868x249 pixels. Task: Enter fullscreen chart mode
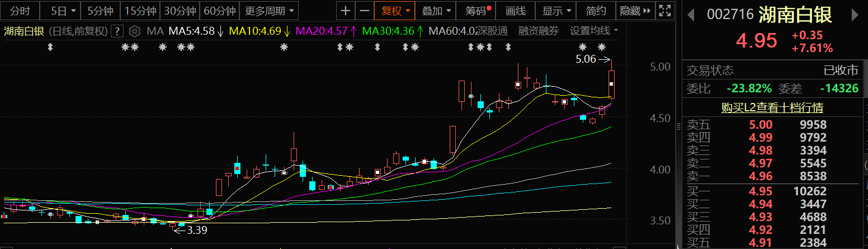tap(664, 11)
